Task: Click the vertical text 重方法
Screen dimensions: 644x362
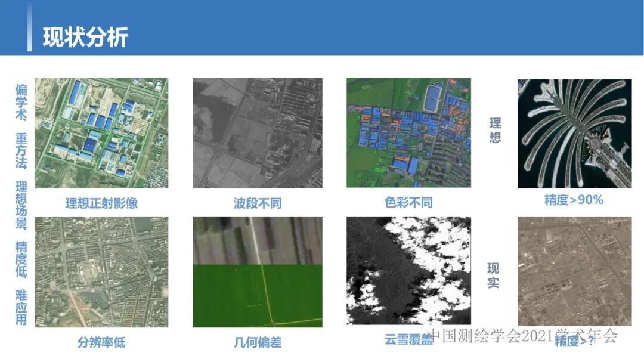Action: pos(21,150)
